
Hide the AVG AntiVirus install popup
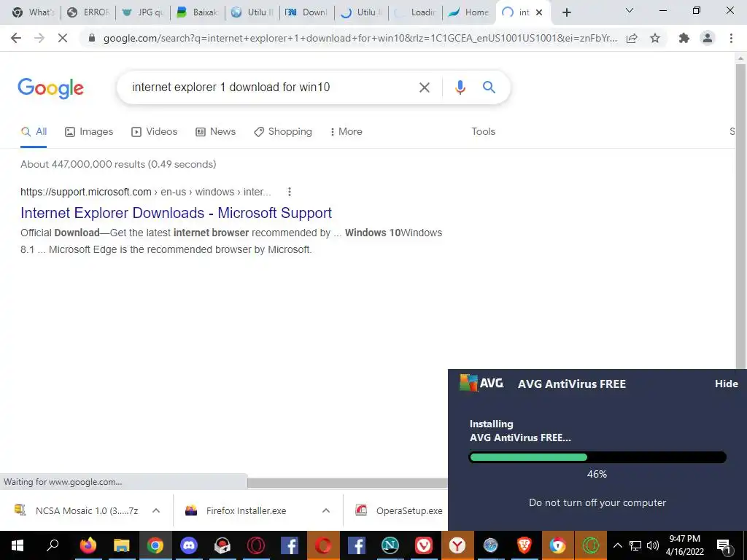point(726,384)
